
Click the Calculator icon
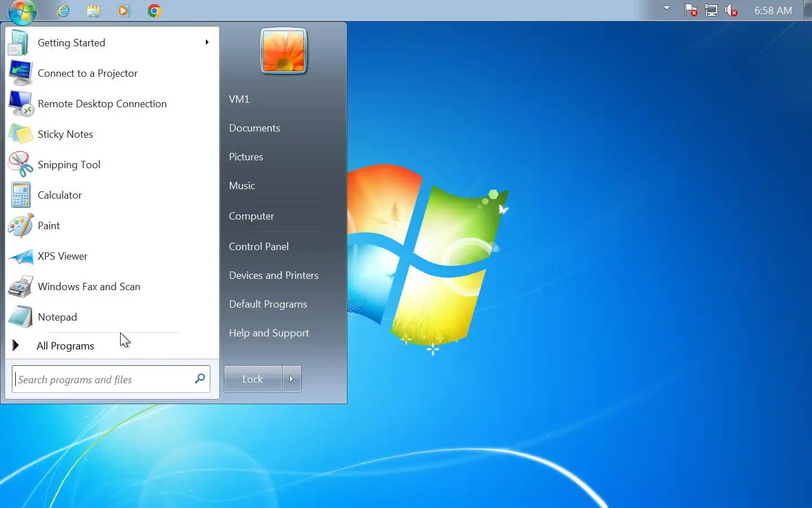pyautogui.click(x=21, y=195)
